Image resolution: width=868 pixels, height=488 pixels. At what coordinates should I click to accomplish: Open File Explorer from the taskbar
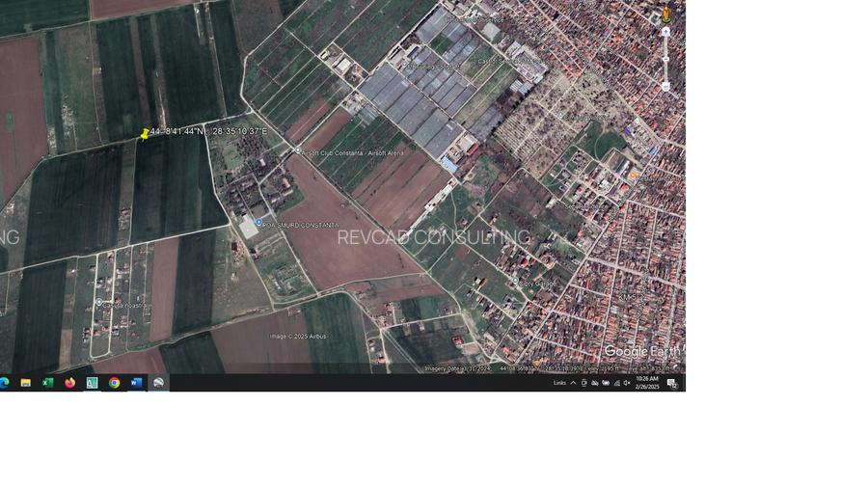click(x=25, y=383)
